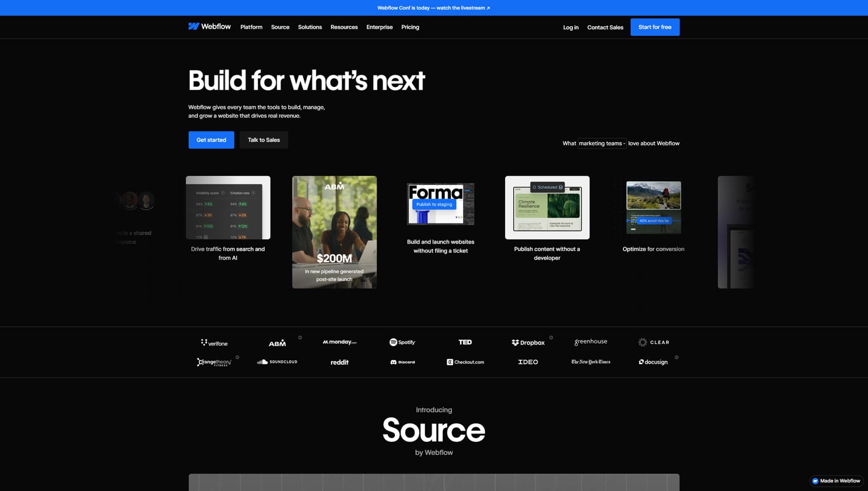Click the New York Times logo
The height and width of the screenshot is (491, 868).
[x=591, y=362]
